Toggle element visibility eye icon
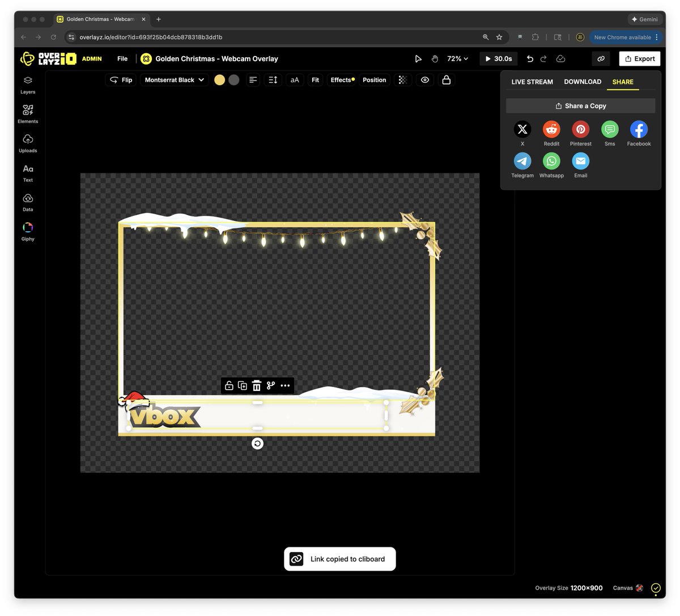 (425, 80)
